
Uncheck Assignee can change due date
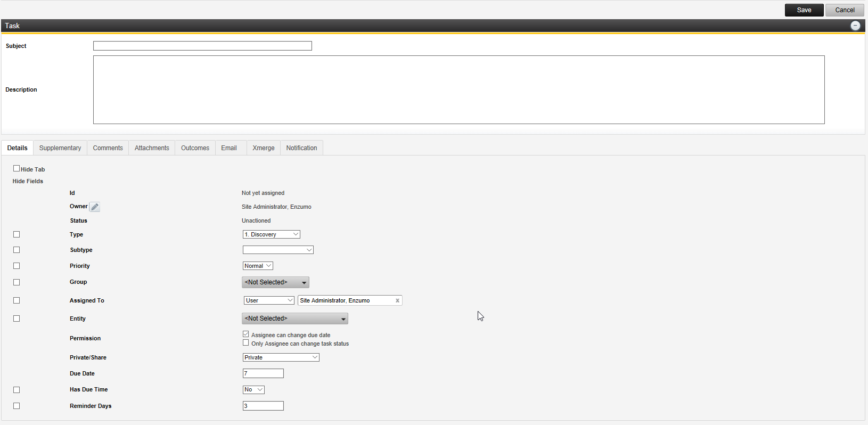[245, 334]
